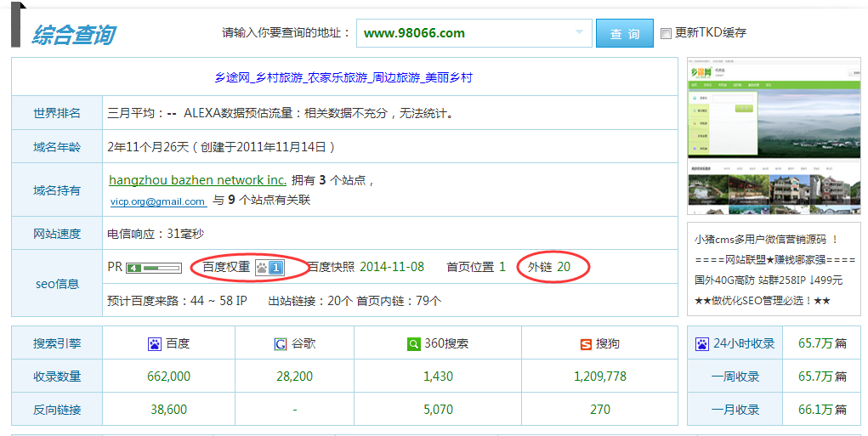The height and width of the screenshot is (436, 868).
Task: Click the 一月收录 value 66.1万篇
Action: click(x=822, y=410)
